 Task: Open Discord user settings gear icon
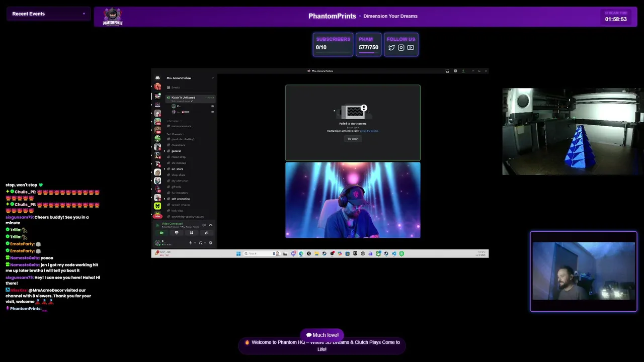211,243
